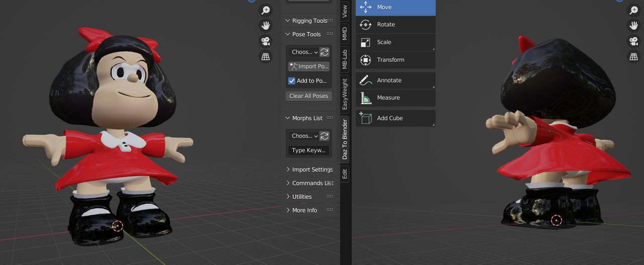644x265 pixels.
Task: Click the Import Pose button
Action: click(x=309, y=66)
